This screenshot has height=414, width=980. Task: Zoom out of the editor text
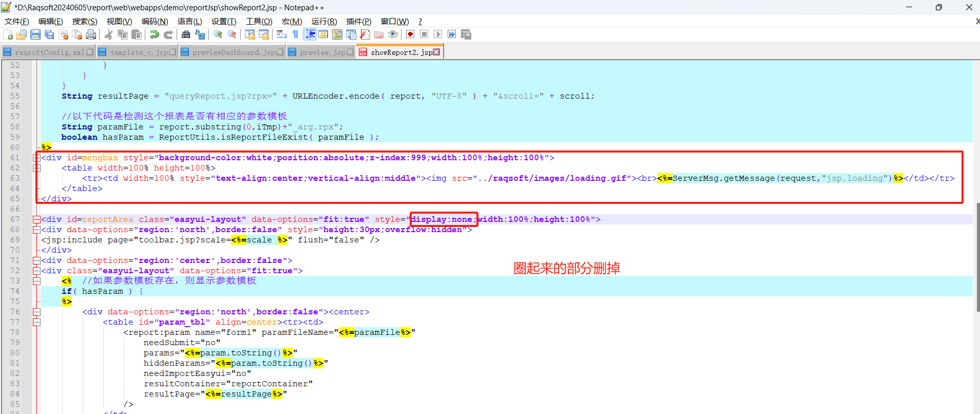[x=232, y=34]
